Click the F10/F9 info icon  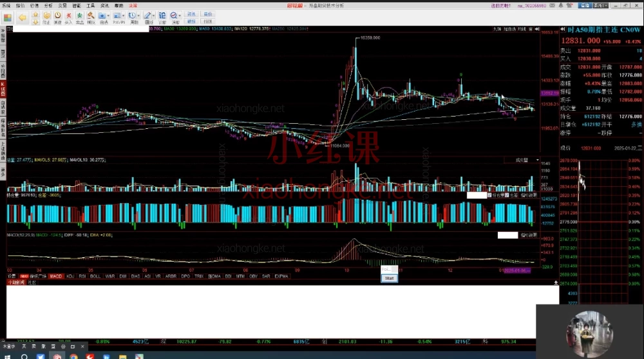point(117,17)
